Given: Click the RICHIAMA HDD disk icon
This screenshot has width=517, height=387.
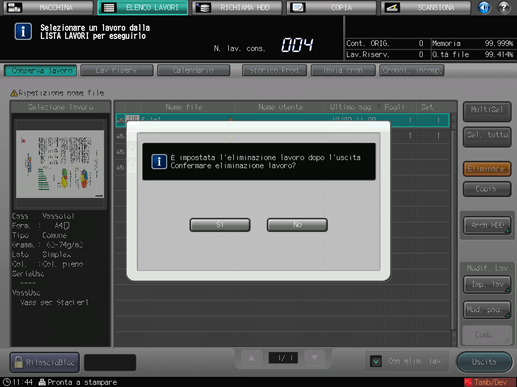Looking at the screenshot, I should coord(203,8).
